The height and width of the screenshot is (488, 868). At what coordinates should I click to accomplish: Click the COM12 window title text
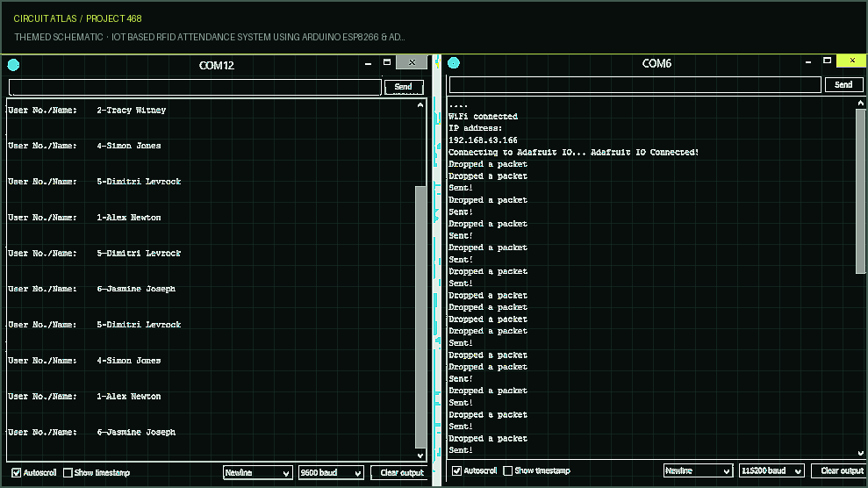(217, 65)
